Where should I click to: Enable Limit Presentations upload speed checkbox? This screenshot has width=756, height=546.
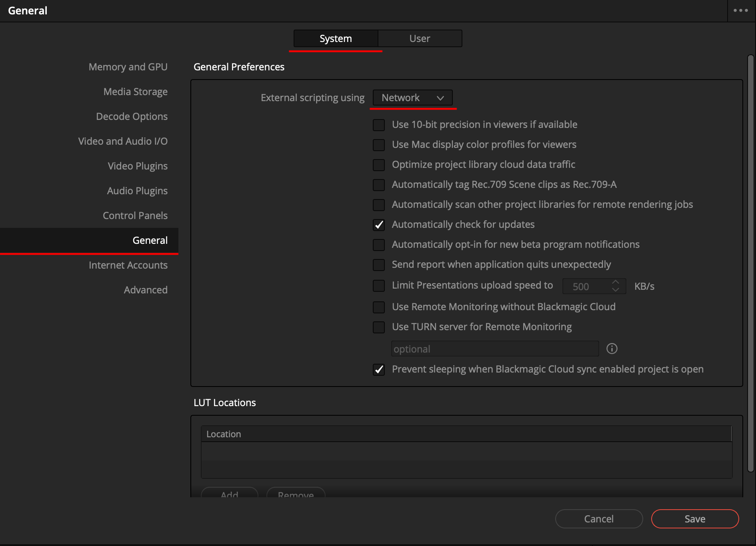point(379,285)
